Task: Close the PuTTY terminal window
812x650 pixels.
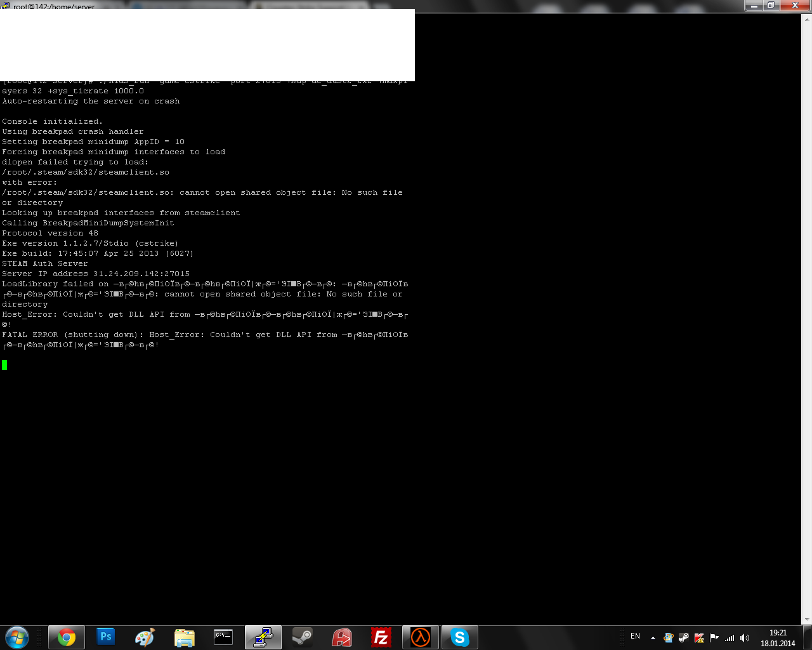Action: [x=794, y=5]
